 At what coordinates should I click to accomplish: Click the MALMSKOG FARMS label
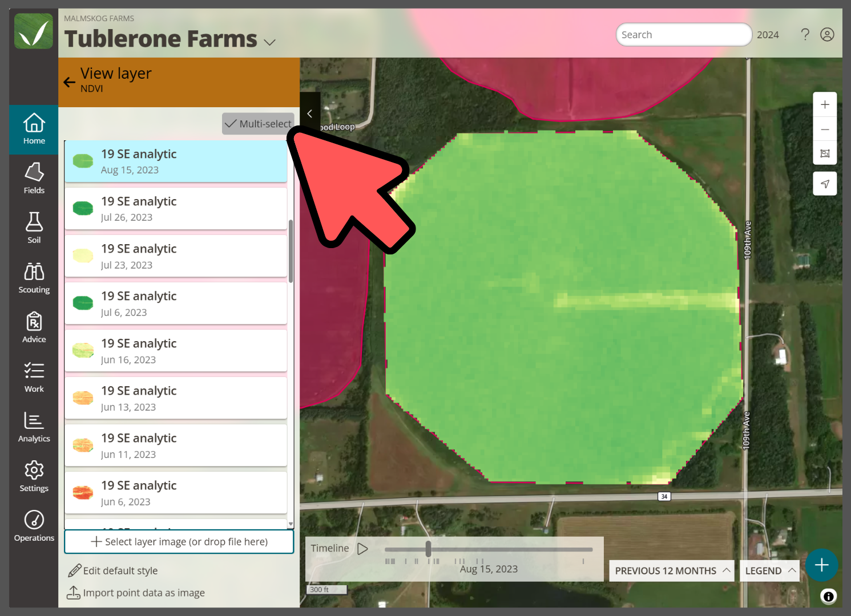(99, 18)
